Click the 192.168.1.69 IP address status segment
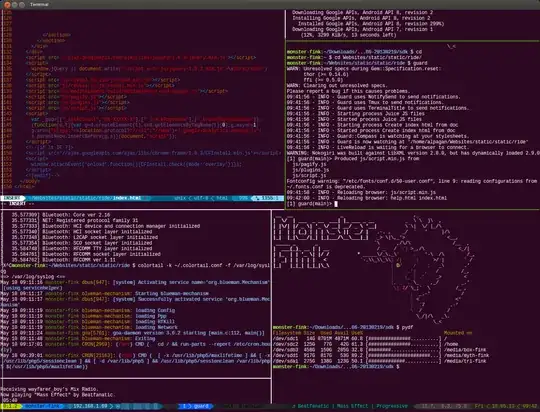 pyautogui.click(x=90, y=406)
